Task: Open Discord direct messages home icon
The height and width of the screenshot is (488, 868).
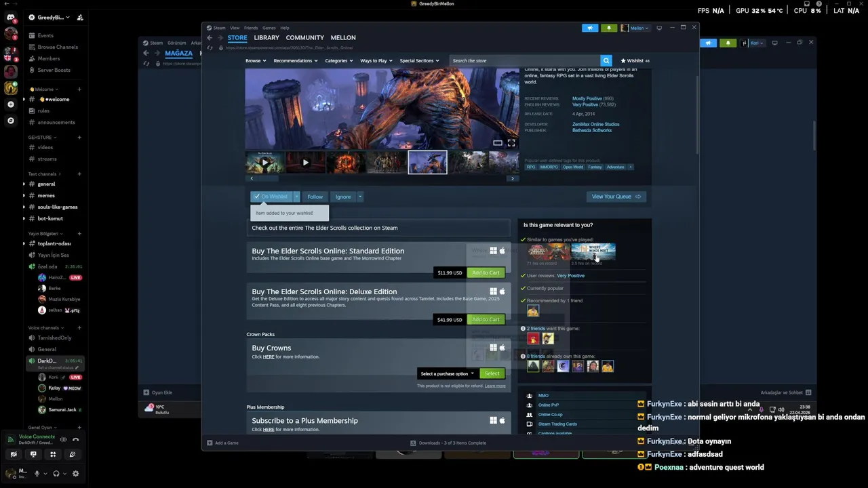Action: pos(11,17)
